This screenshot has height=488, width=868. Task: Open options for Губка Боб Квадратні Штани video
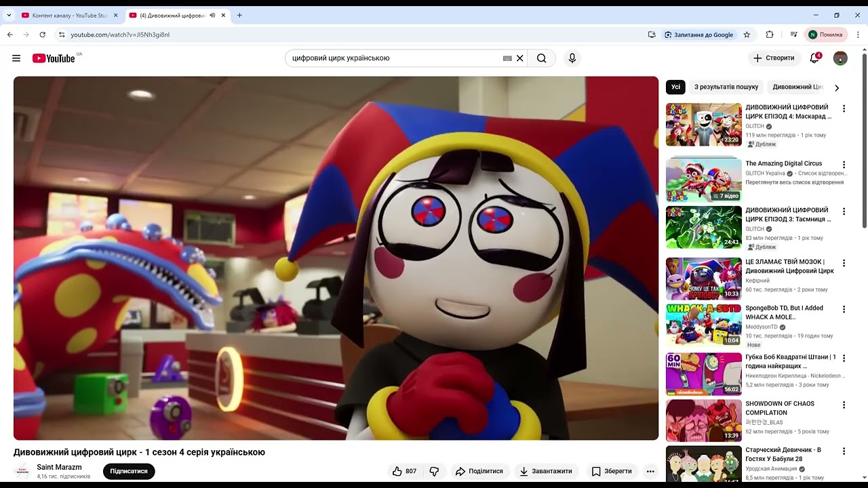[844, 358]
